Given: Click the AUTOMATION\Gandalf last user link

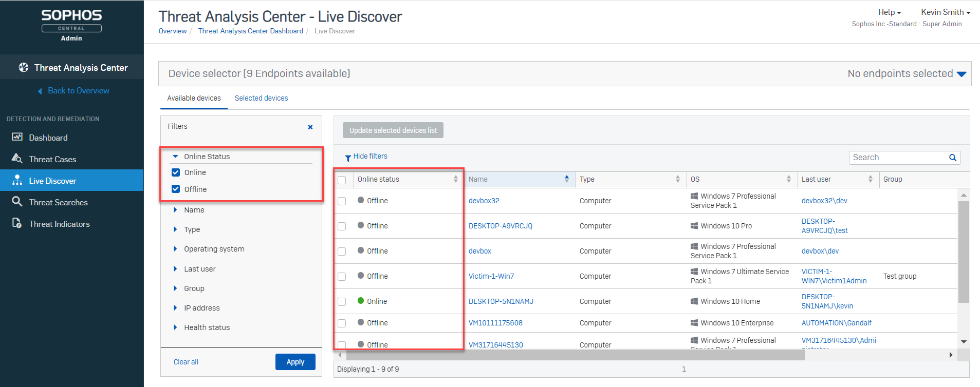Looking at the screenshot, I should coord(837,323).
